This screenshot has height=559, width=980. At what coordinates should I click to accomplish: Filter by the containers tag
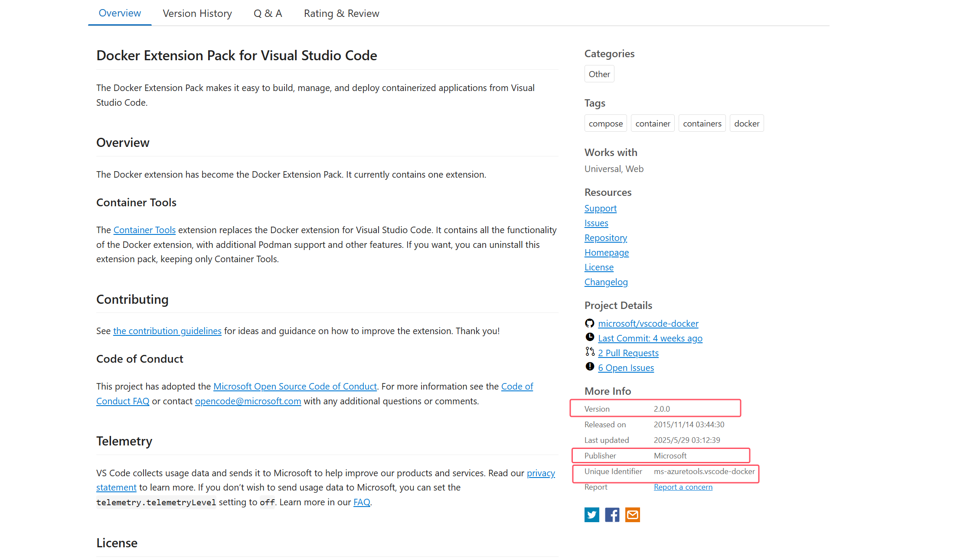point(702,123)
